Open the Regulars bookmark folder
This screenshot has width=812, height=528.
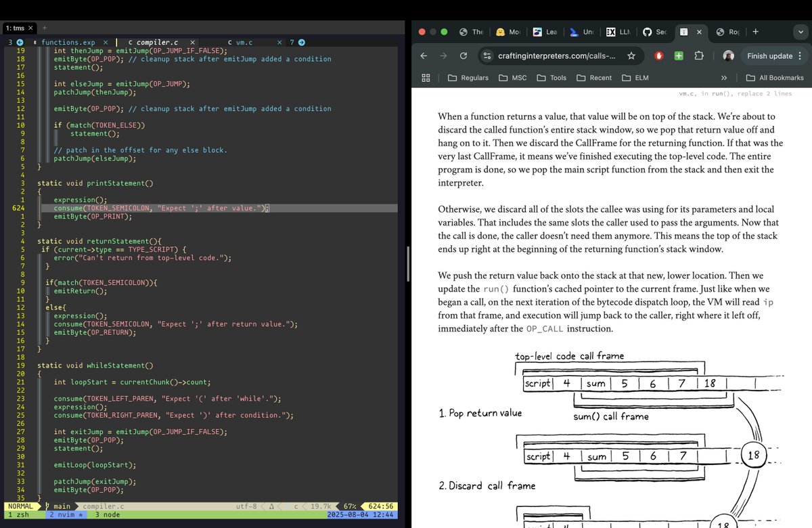(468, 78)
